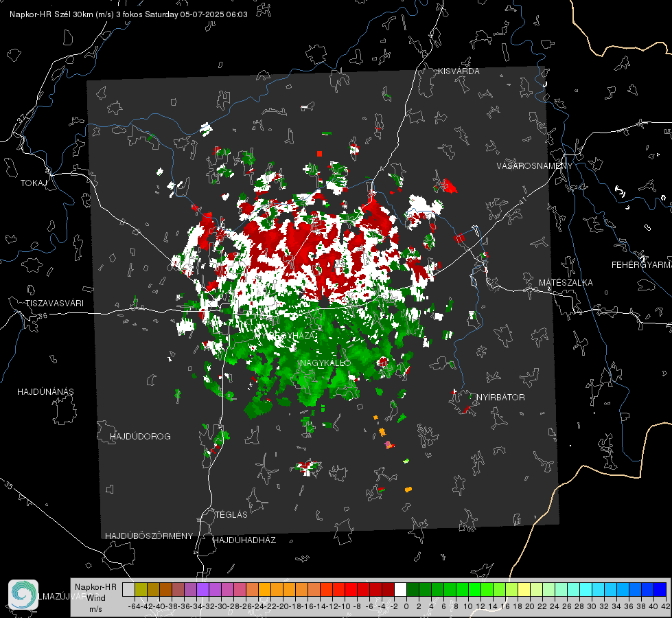Click the legend value label 0
Image resolution: width=672 pixels, height=618 pixels.
point(406,606)
